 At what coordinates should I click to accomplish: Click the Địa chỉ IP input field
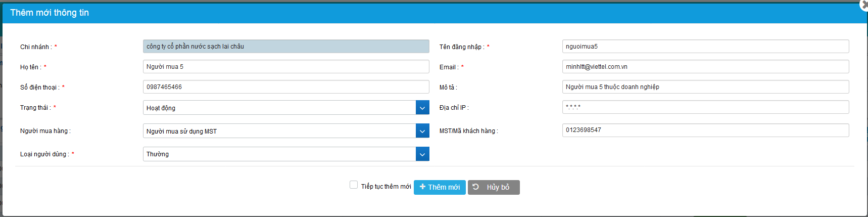coord(705,107)
